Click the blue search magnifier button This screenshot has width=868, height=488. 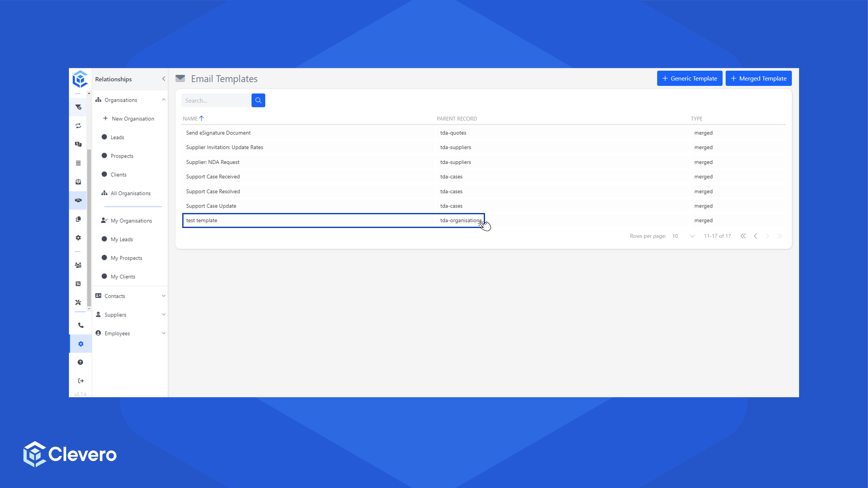258,100
